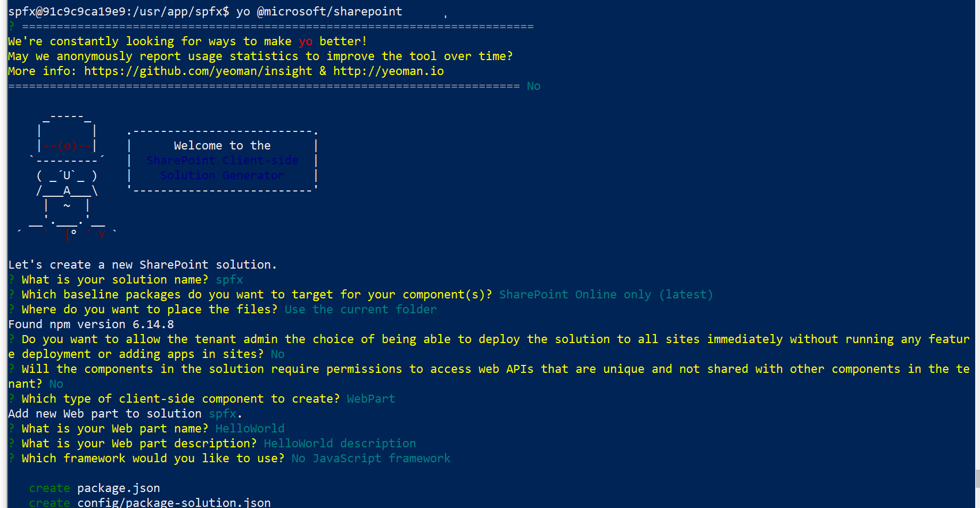Click 'Solution Generator' in the welcome box
The image size is (980, 508).
tap(222, 176)
